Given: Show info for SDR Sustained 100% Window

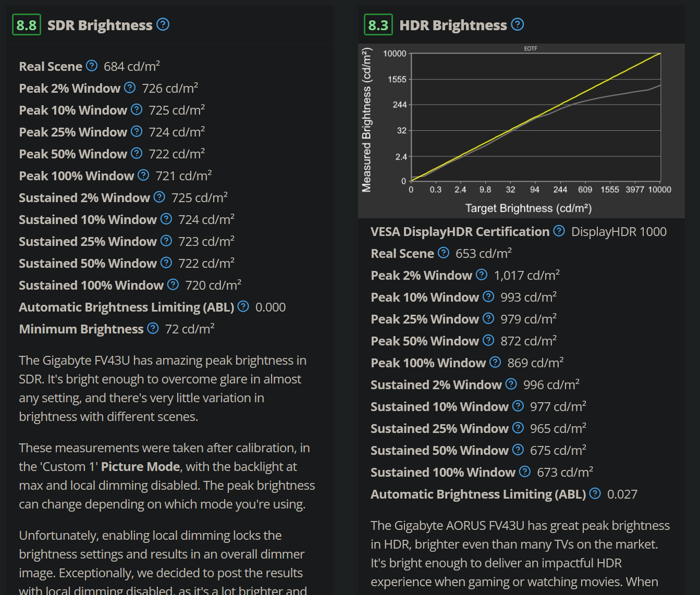Looking at the screenshot, I should pyautogui.click(x=173, y=284).
